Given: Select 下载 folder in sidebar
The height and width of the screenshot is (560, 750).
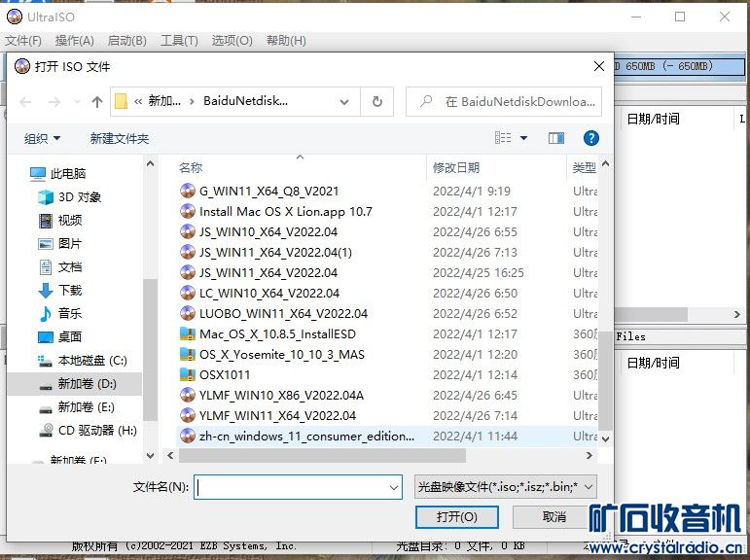Looking at the screenshot, I should [x=60, y=291].
